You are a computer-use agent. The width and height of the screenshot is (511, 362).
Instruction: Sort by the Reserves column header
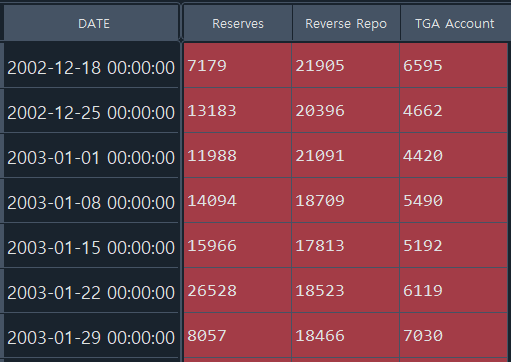(x=238, y=23)
